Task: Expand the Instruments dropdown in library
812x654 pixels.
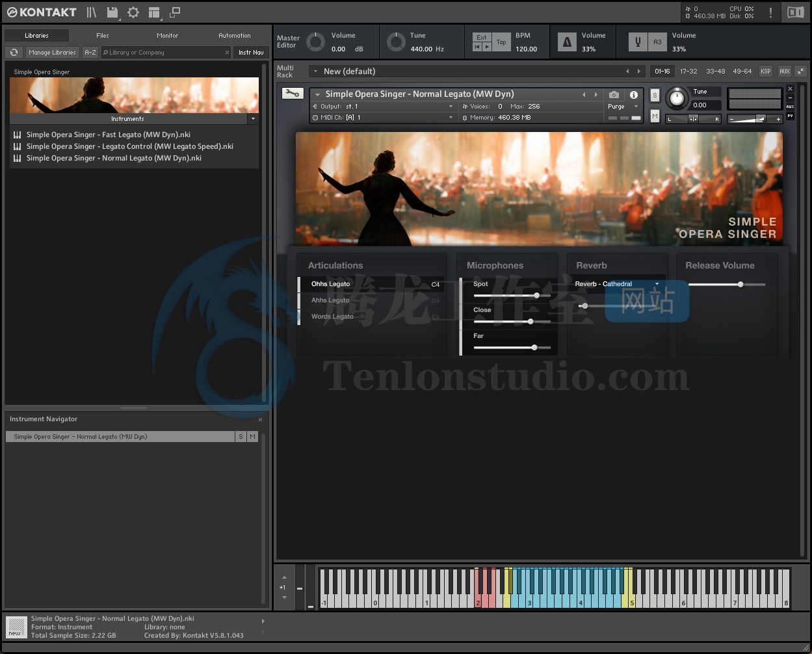Action: [x=253, y=119]
